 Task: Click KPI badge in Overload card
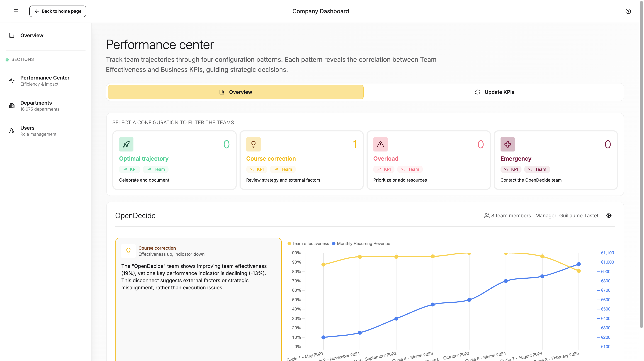pos(384,169)
